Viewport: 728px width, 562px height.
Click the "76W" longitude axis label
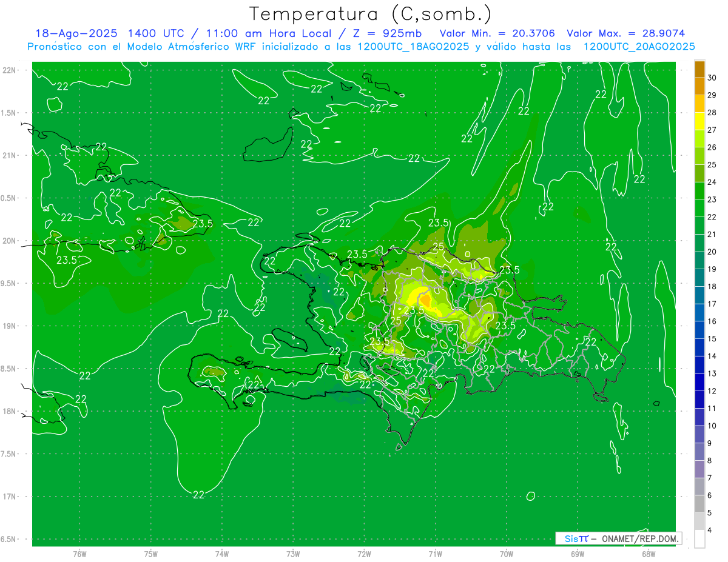tap(79, 554)
